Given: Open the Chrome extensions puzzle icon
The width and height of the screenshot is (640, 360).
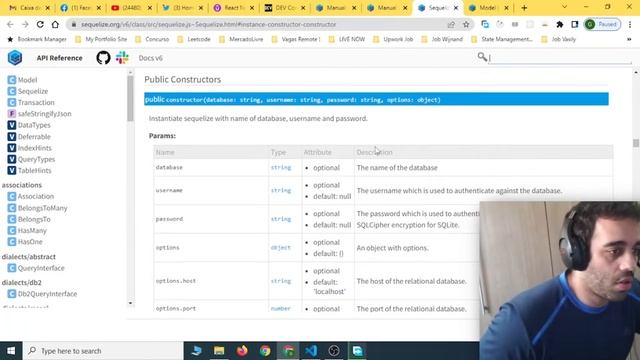Looking at the screenshot, I should [560, 24].
